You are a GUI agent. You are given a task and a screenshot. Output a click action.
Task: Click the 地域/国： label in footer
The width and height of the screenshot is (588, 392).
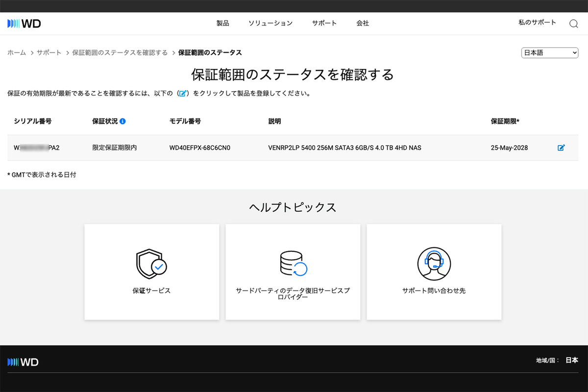pyautogui.click(x=548, y=361)
